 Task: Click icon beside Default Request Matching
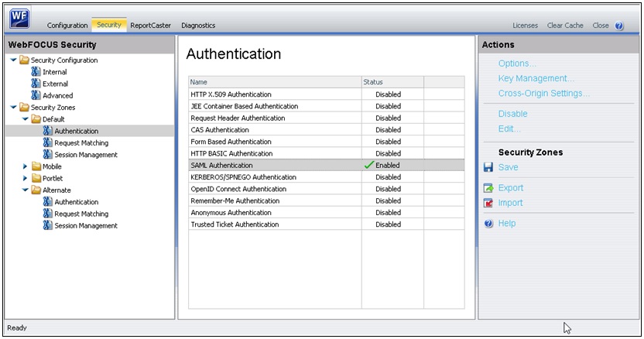[48, 143]
